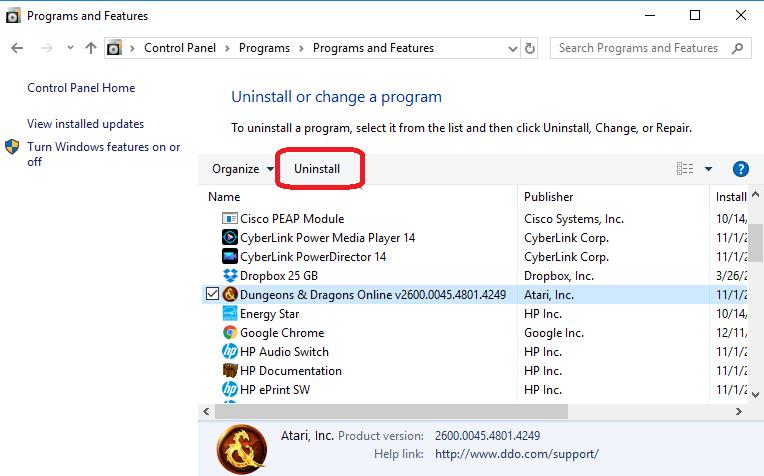This screenshot has height=476, width=764.
Task: Change view with the view options icon
Action: coord(685,169)
